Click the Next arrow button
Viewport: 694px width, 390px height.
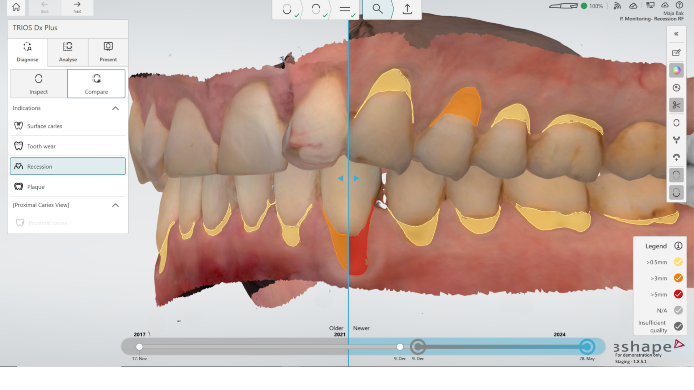pyautogui.click(x=77, y=7)
